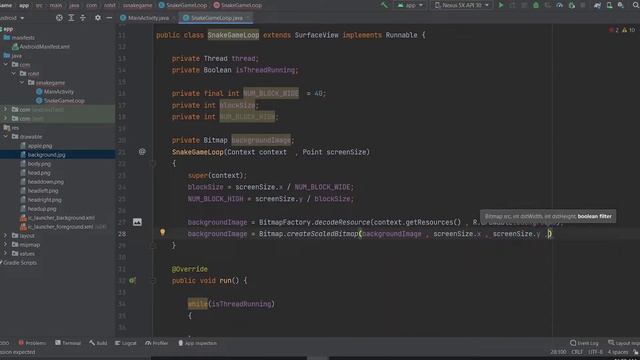Open the app run configuration dropdown
The image size is (640, 360).
click(410, 5)
